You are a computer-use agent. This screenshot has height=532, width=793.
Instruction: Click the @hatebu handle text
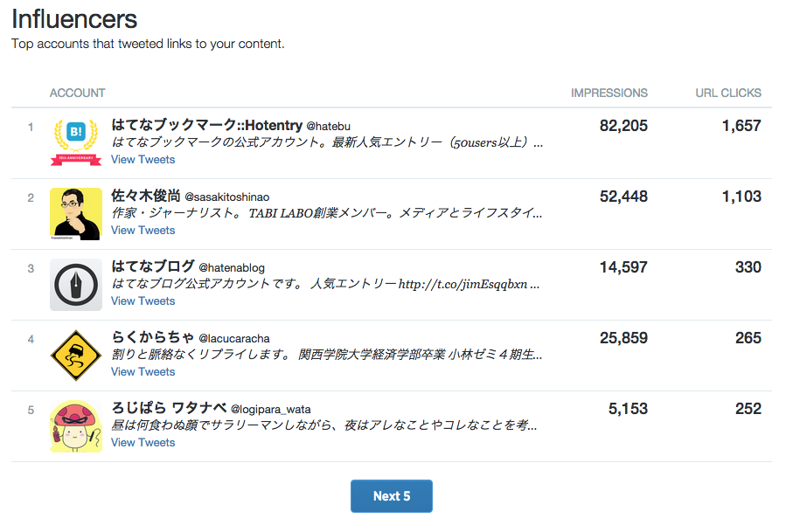[x=329, y=127]
